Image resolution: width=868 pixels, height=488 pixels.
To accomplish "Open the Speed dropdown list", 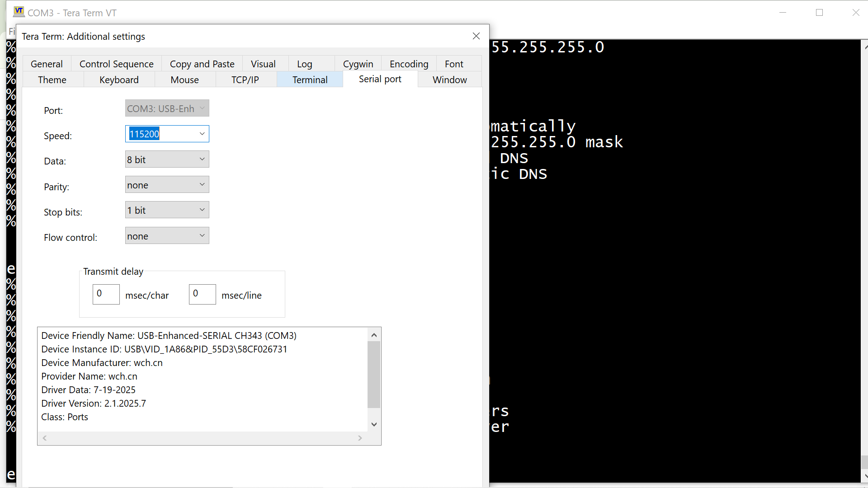I will [202, 134].
